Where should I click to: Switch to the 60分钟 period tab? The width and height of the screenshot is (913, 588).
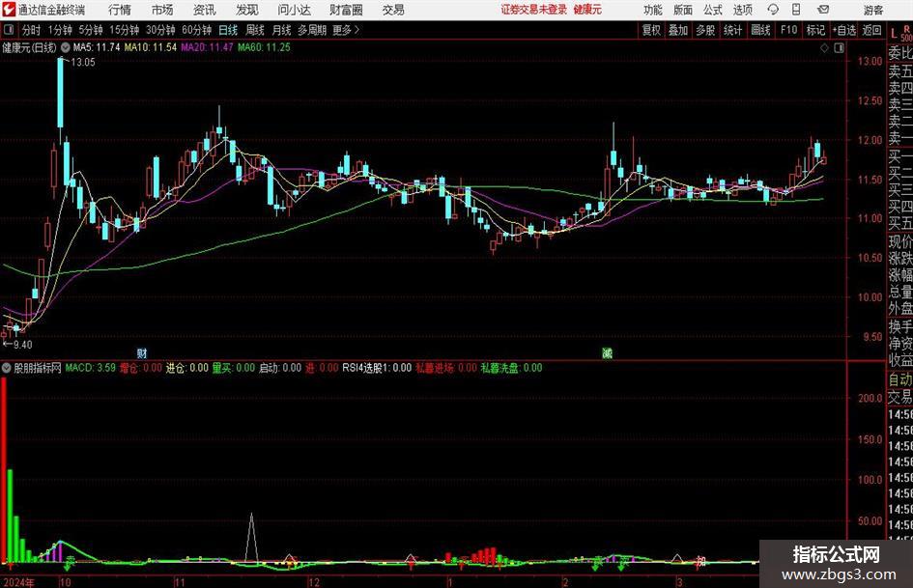pos(196,30)
